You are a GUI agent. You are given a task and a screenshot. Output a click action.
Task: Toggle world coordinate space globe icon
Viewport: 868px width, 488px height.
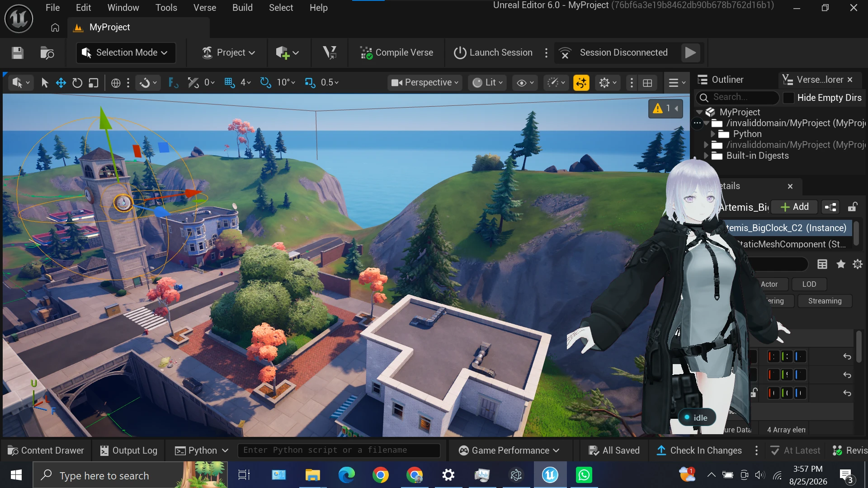116,83
